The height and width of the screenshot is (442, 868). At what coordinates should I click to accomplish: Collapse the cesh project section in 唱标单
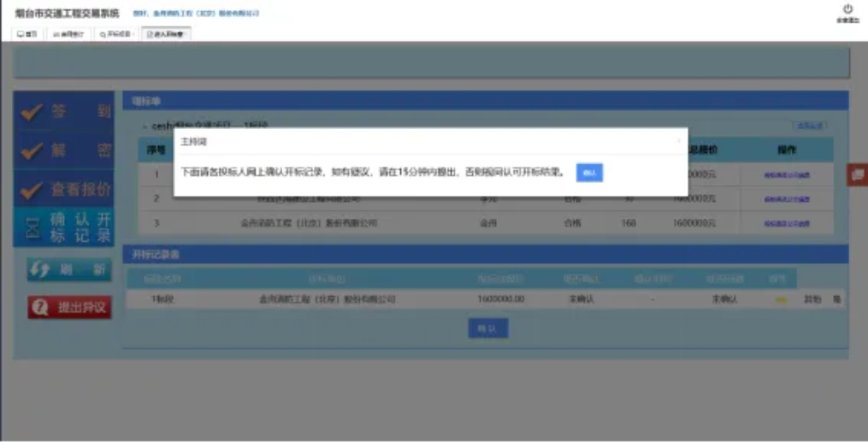(x=145, y=127)
